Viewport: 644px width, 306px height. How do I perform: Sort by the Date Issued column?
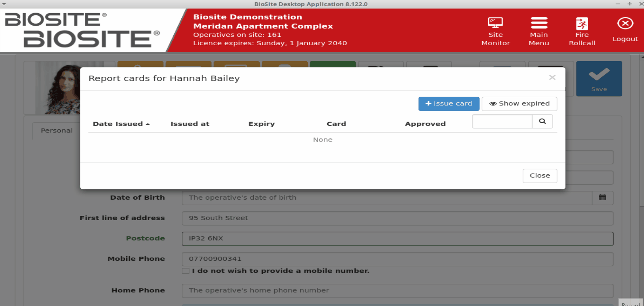point(121,124)
